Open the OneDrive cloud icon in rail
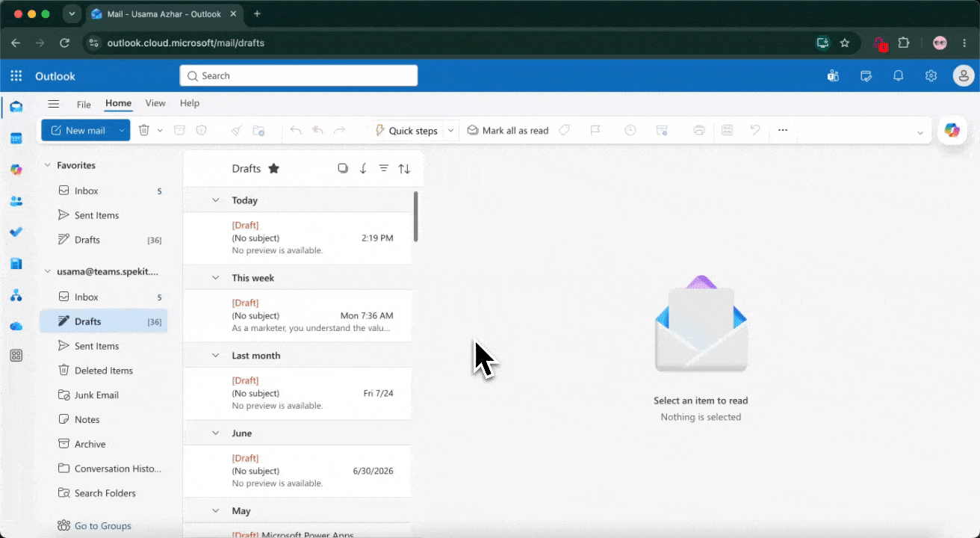This screenshot has width=980, height=538. [16, 327]
